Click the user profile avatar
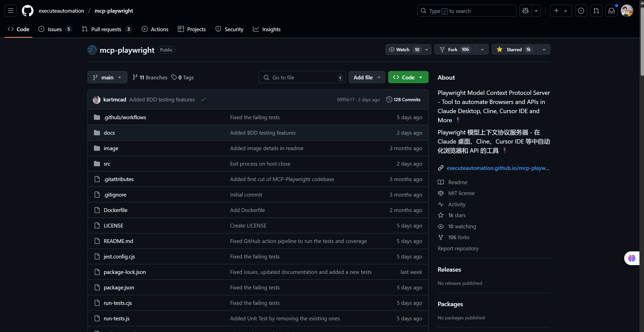This screenshot has width=644, height=332. (x=627, y=11)
